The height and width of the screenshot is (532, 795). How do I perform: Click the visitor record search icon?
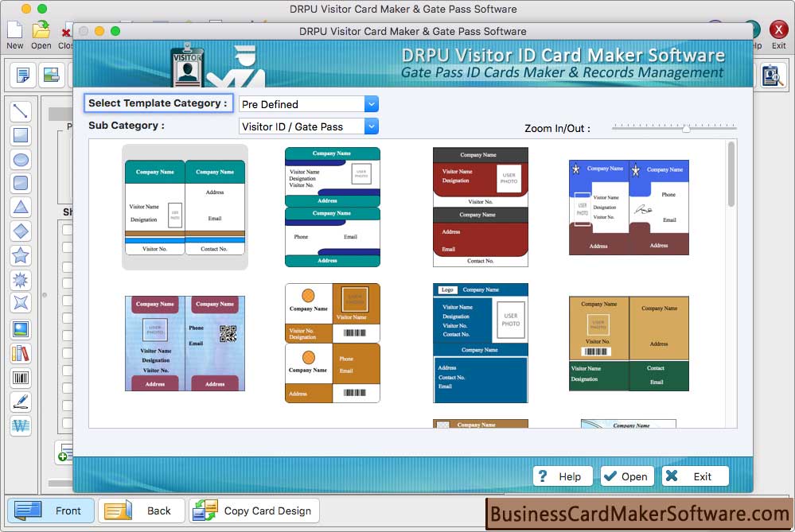point(773,76)
